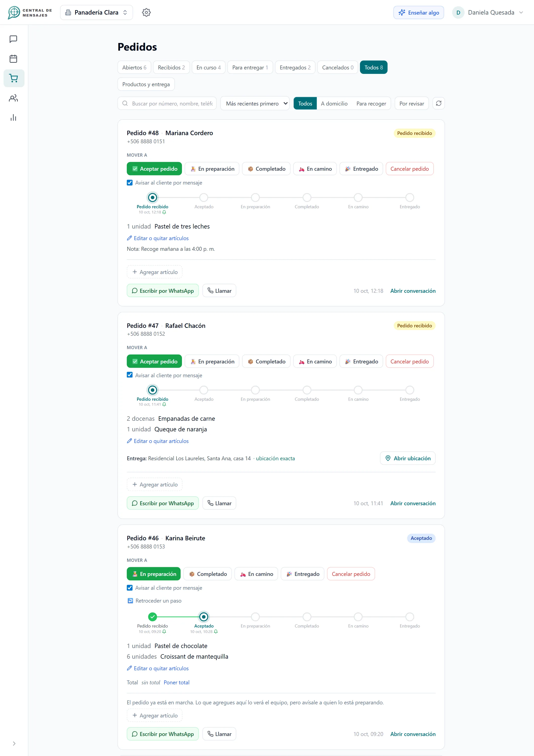Open Productos y entrega tab

point(146,84)
